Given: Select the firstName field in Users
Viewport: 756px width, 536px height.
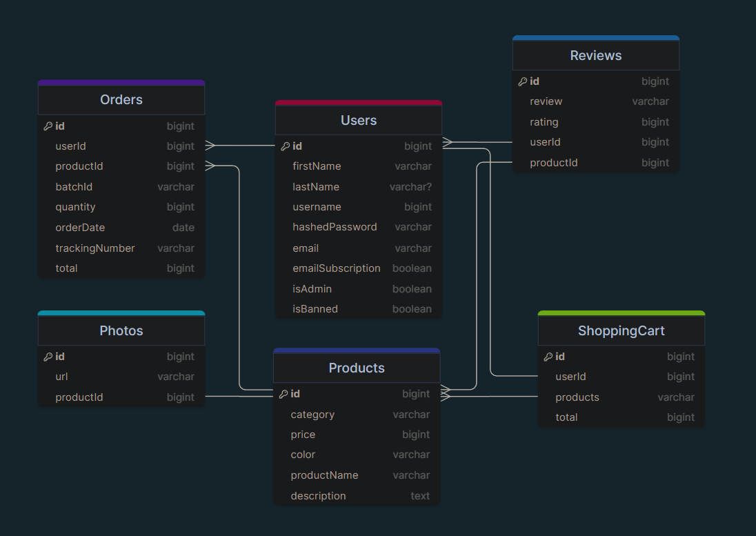Looking at the screenshot, I should click(359, 166).
